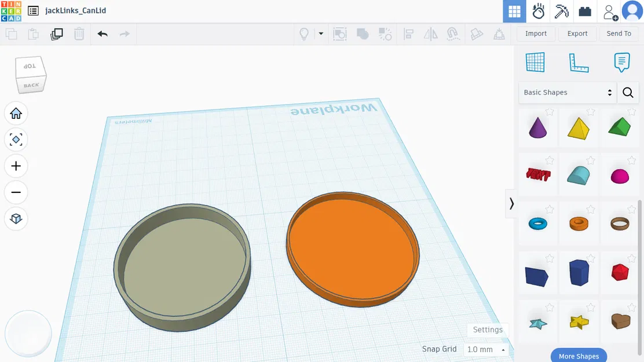644x362 pixels.
Task: Select the magenta Half Sphere shape
Action: click(620, 176)
